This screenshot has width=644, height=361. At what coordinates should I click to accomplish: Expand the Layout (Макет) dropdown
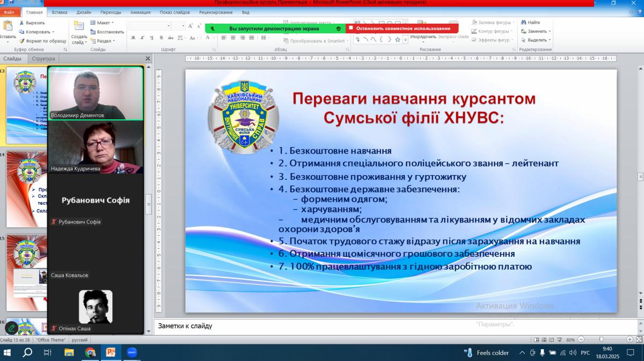102,23
